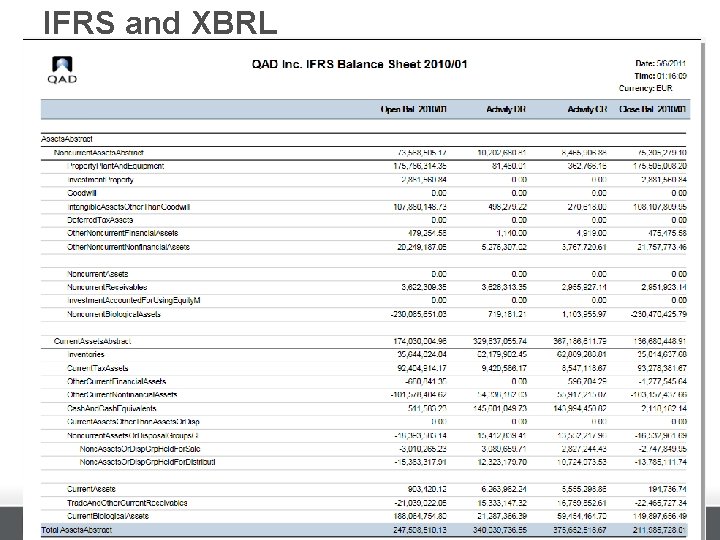Screen dimensions: 720x540
Task: Select the NoncurrentAssetsAbstract row label
Action: point(99,152)
